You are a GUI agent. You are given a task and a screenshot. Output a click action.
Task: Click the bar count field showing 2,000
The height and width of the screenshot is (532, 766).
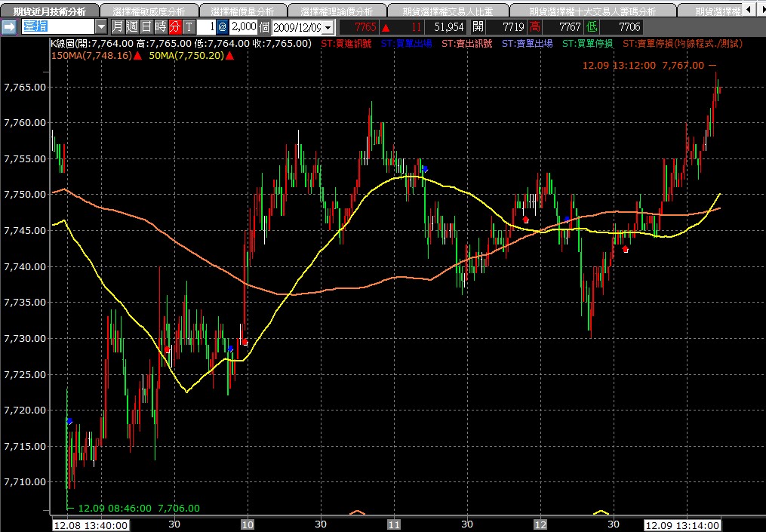(x=243, y=26)
